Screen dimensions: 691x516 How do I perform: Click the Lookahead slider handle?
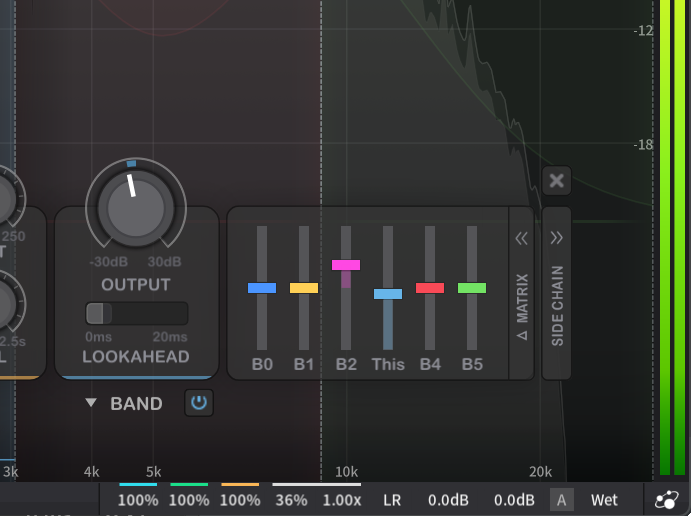(100, 314)
